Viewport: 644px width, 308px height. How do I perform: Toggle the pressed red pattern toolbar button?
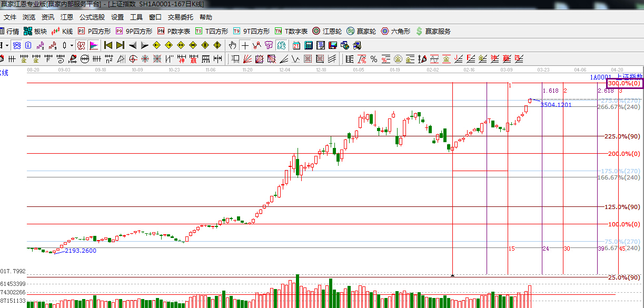[x=81, y=45]
